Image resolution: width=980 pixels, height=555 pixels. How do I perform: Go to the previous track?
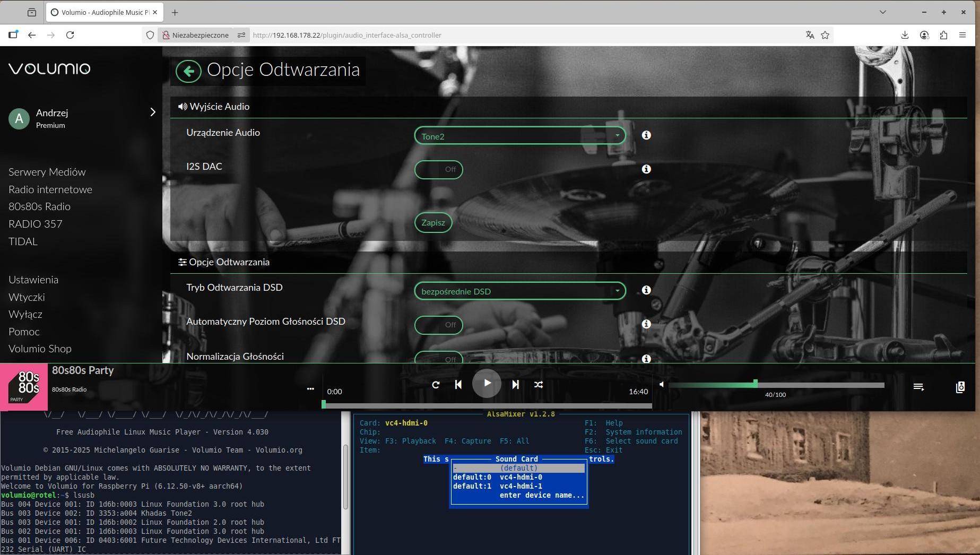click(x=458, y=385)
